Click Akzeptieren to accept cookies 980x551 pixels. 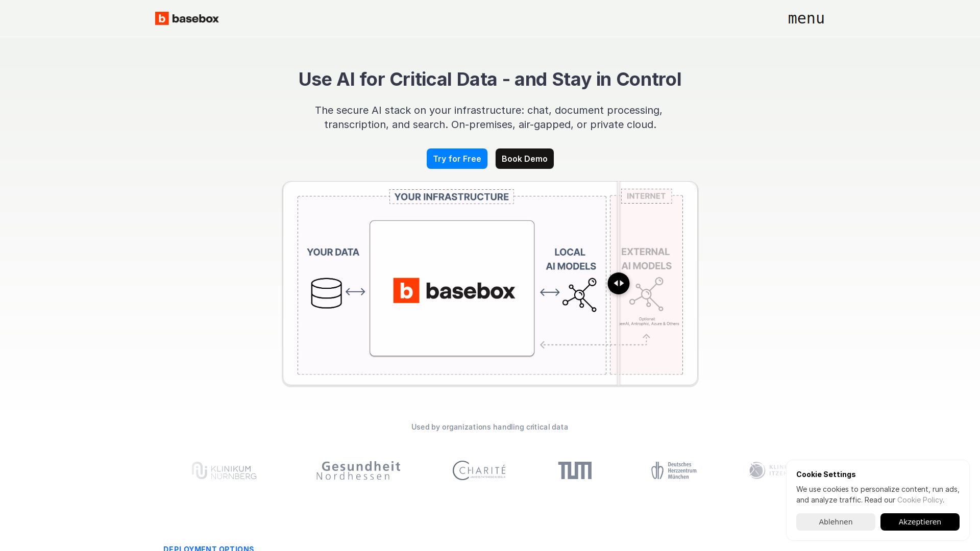(920, 522)
